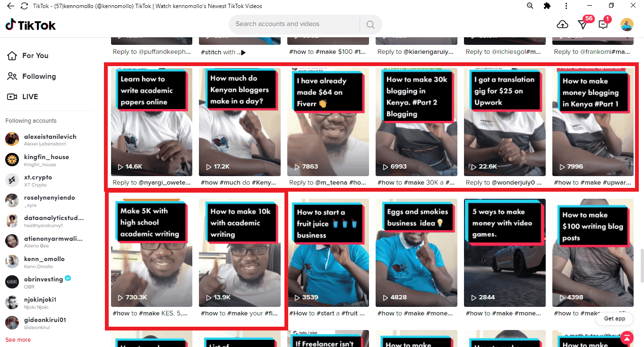Open kingfin_house account

[38, 160]
